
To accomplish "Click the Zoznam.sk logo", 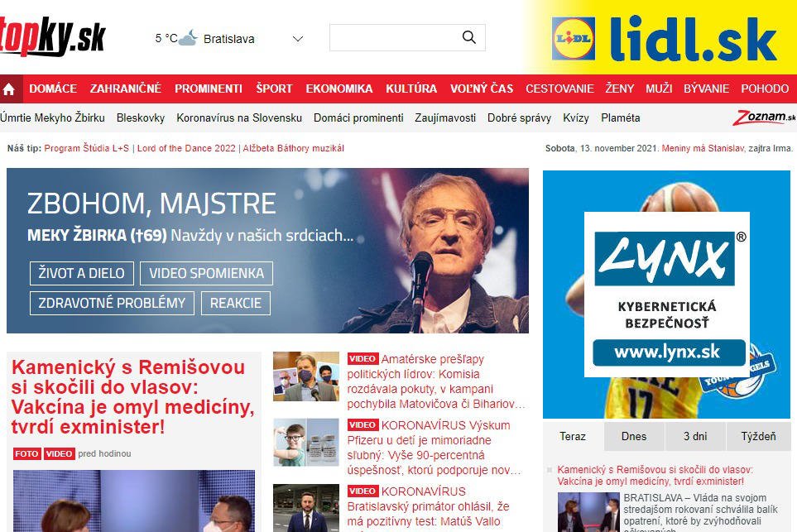I will [763, 117].
